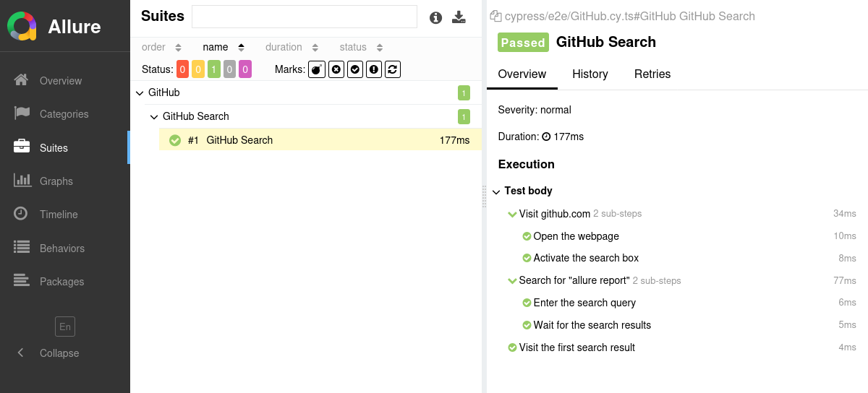Click the En language button
The width and height of the screenshot is (868, 393).
pyautogui.click(x=65, y=327)
